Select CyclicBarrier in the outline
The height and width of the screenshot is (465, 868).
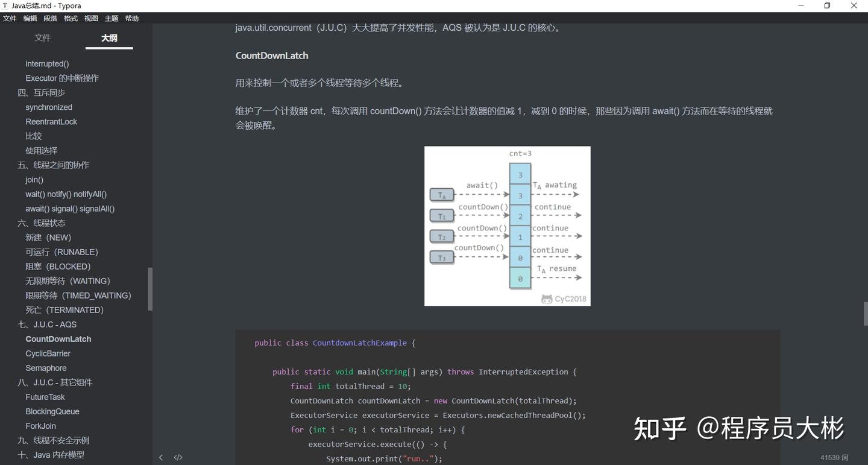click(x=48, y=353)
